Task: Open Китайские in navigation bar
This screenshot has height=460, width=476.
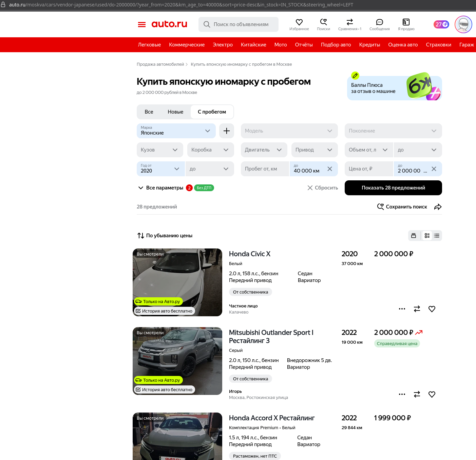Action: coord(253,45)
